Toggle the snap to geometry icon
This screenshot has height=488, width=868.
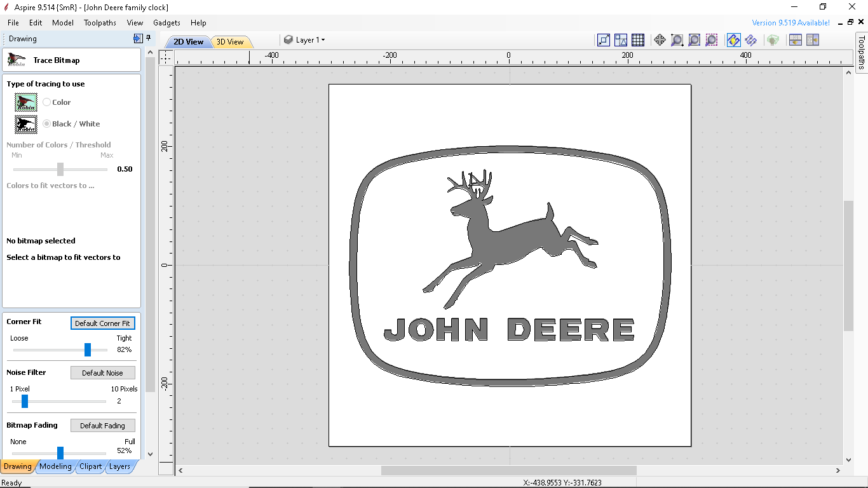coord(621,40)
